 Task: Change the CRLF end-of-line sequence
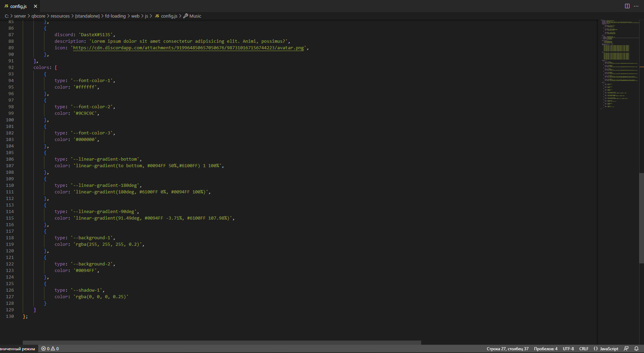point(584,349)
